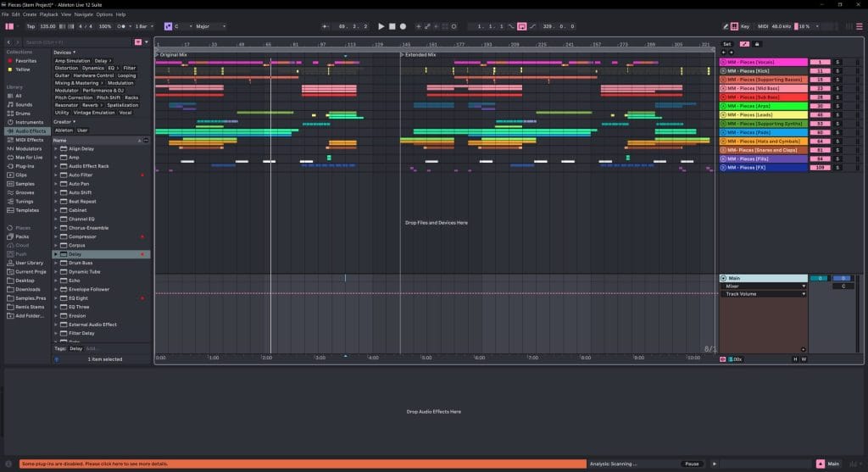The height and width of the screenshot is (472, 868).
Task: Click the MM - Pieces [Arps] color header
Action: coord(763,106)
